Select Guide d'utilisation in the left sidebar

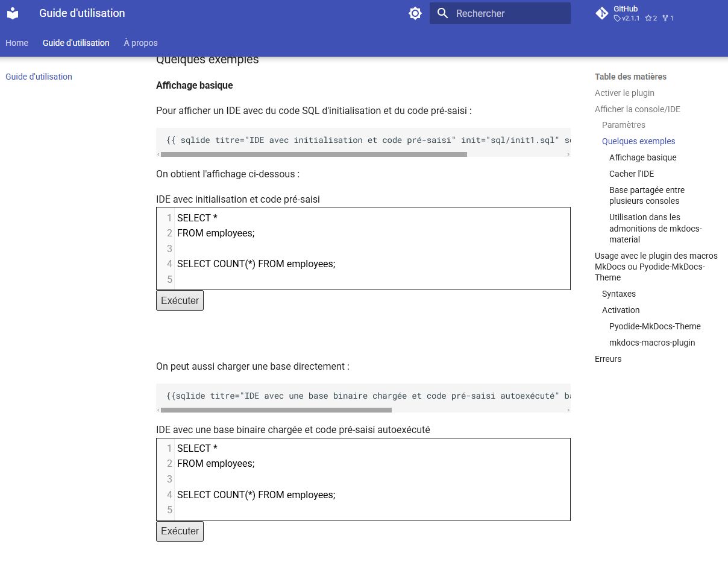click(x=39, y=77)
